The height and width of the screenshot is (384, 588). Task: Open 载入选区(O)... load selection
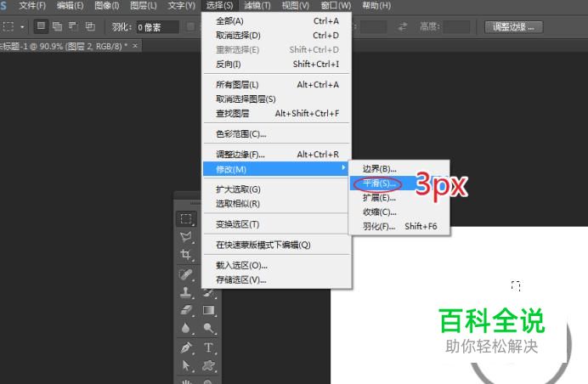coord(277,266)
